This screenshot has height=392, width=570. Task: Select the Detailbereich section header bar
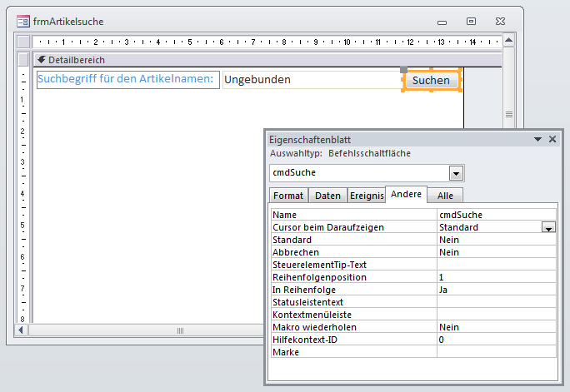click(267, 60)
